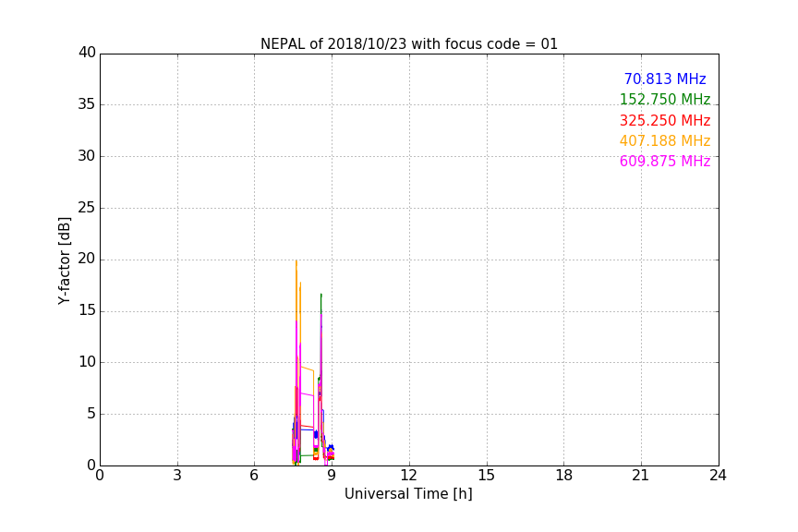
Task: Click the x-axis tick label 12
Action: 409,476
